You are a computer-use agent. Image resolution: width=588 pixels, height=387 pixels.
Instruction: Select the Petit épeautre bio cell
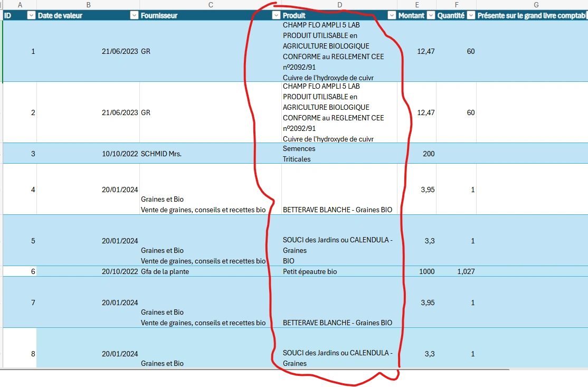pyautogui.click(x=339, y=271)
